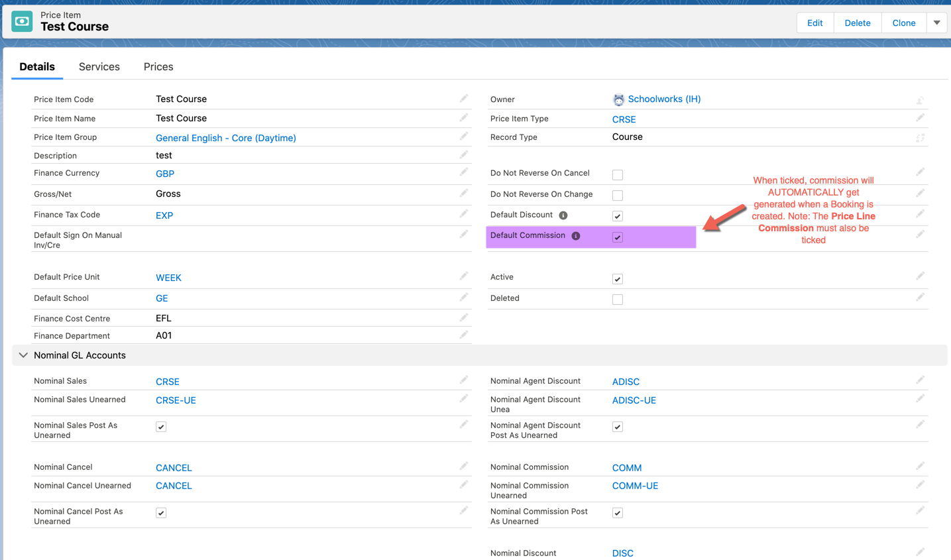
Task: Untick the Default Commission checkbox
Action: coord(617,237)
